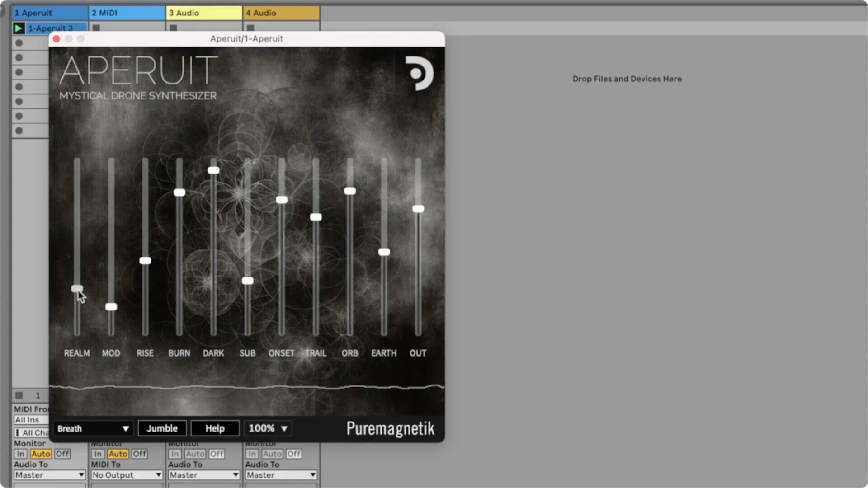The height and width of the screenshot is (488, 868).
Task: Set track 3 Monitor to Off
Action: 217,454
